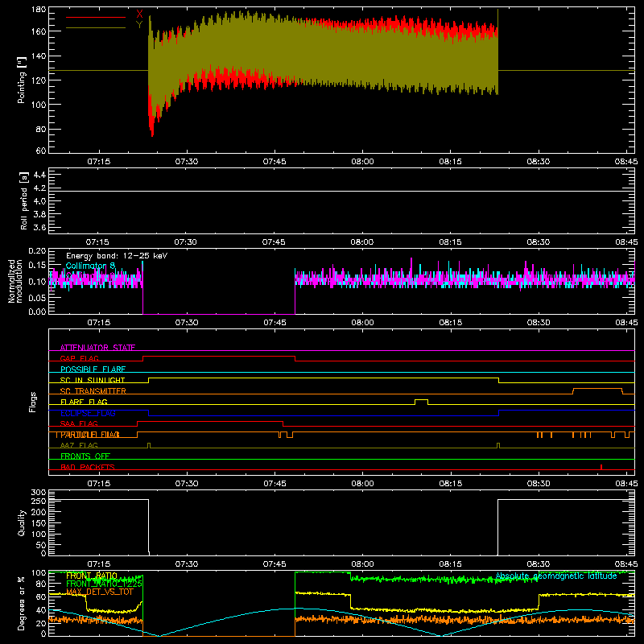Click the SC_IN_SUNLIGHT flag label
This screenshot has height=644, width=644.
[93, 380]
